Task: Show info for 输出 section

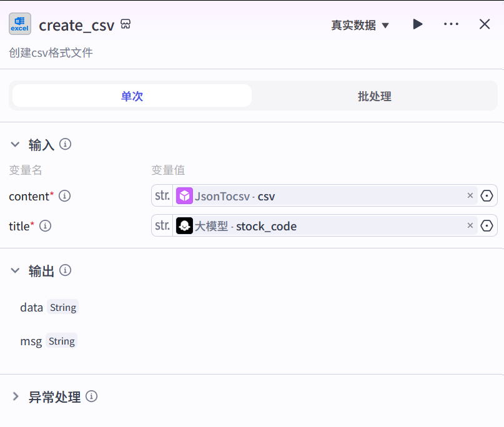Action: pyautogui.click(x=65, y=270)
